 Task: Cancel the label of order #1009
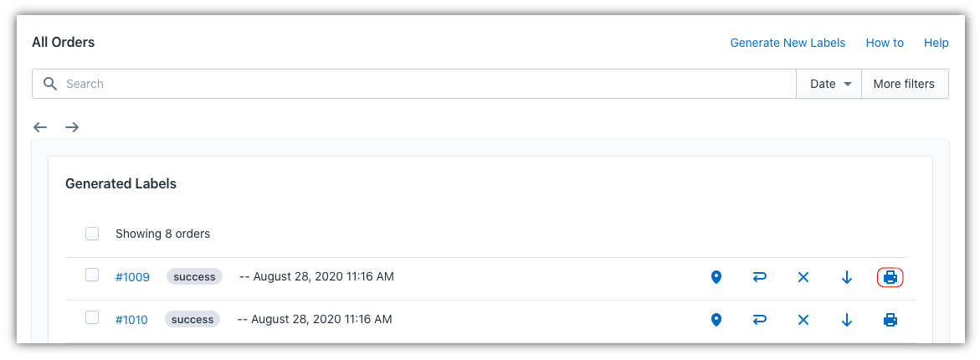[x=803, y=277]
